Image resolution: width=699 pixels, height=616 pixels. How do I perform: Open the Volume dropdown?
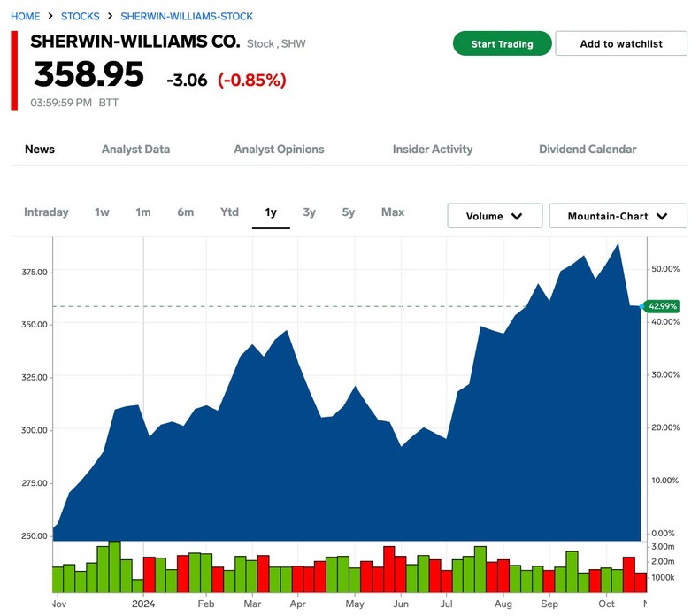click(494, 216)
